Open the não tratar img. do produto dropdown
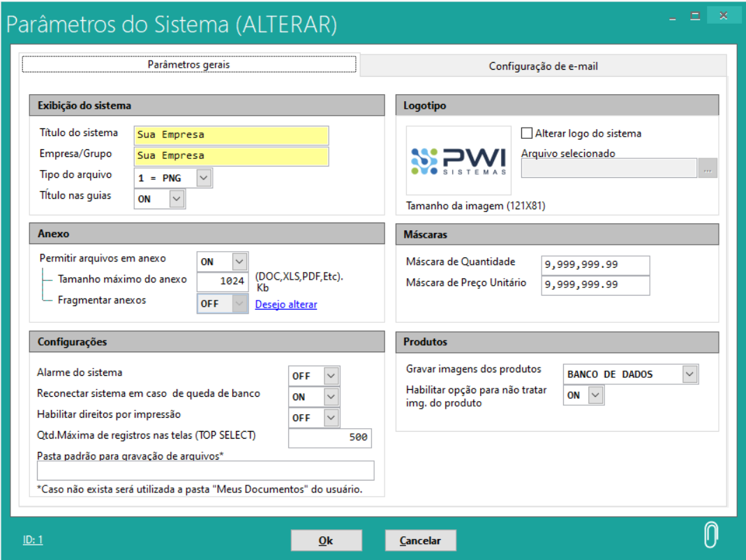746x560 pixels. coord(595,395)
